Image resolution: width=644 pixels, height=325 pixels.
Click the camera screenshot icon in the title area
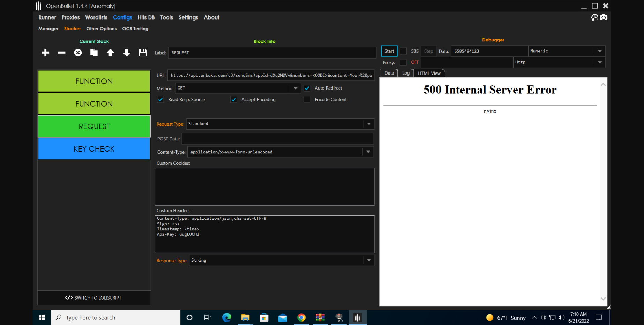tap(604, 17)
